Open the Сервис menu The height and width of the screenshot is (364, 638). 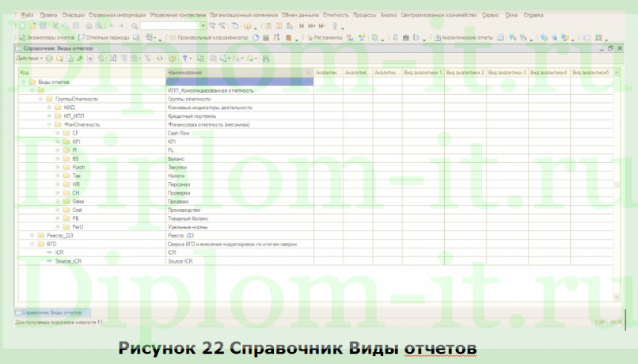(x=490, y=15)
